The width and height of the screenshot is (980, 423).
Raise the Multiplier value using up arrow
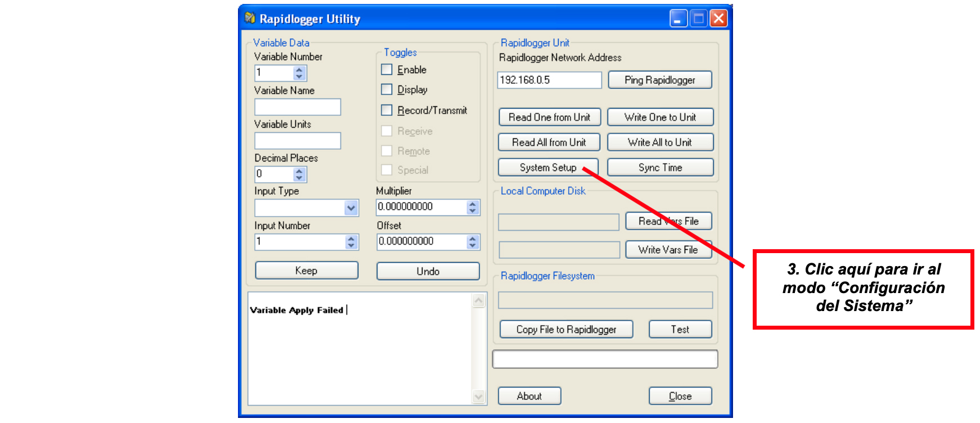coord(473,204)
